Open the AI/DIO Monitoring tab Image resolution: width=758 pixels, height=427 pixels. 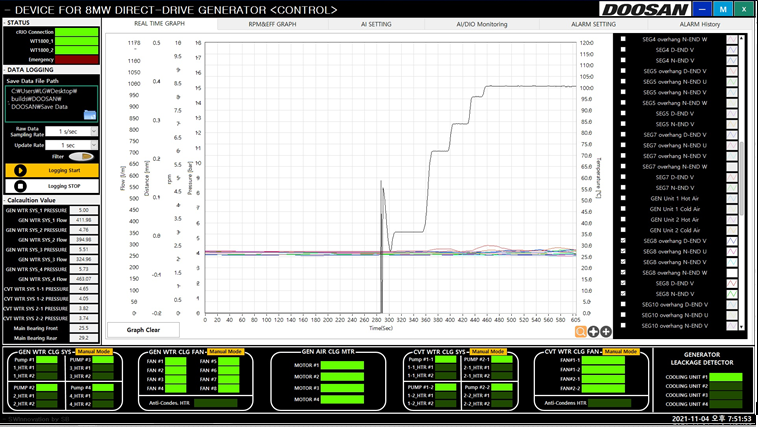482,23
